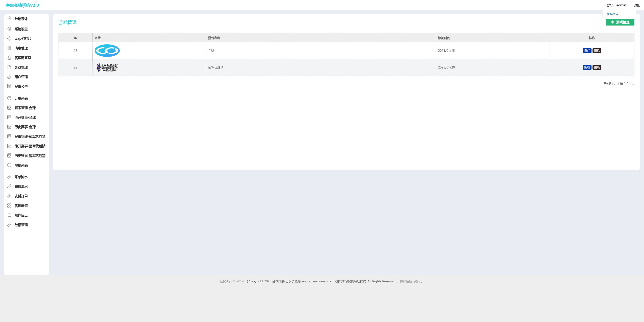Click 删除 for the 冠军优胜猜 row

(x=597, y=67)
